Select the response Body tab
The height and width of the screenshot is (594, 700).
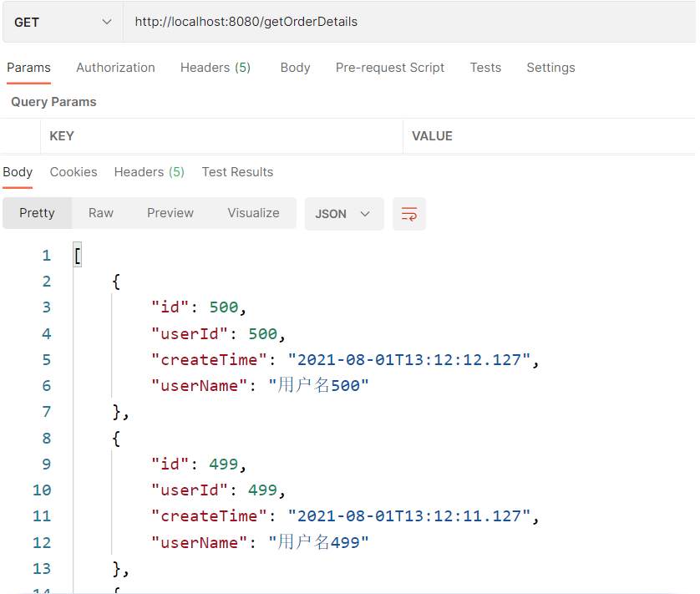18,172
